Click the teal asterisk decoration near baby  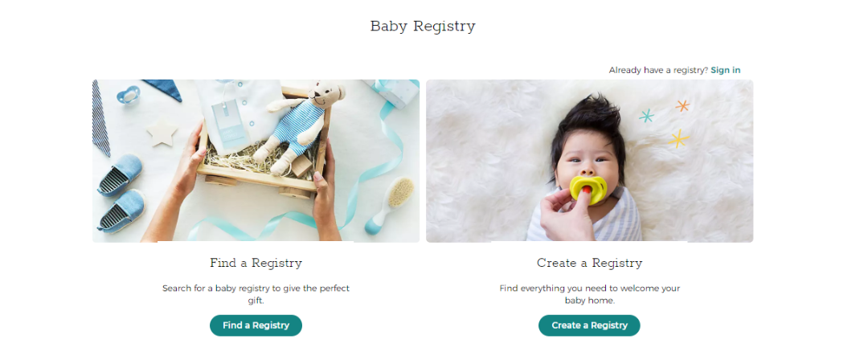[646, 116]
